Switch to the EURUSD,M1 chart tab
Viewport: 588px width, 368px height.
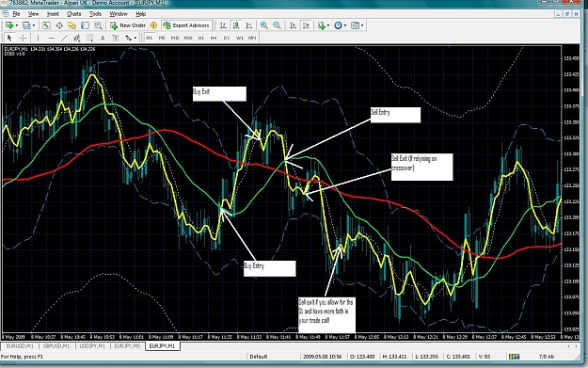click(x=20, y=345)
